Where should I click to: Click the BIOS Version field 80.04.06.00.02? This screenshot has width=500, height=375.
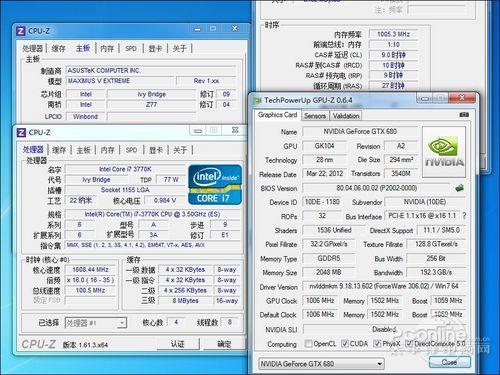point(377,188)
